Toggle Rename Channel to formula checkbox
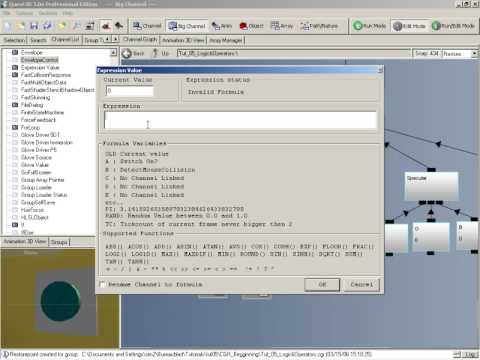The width and height of the screenshot is (480, 360). (x=103, y=284)
